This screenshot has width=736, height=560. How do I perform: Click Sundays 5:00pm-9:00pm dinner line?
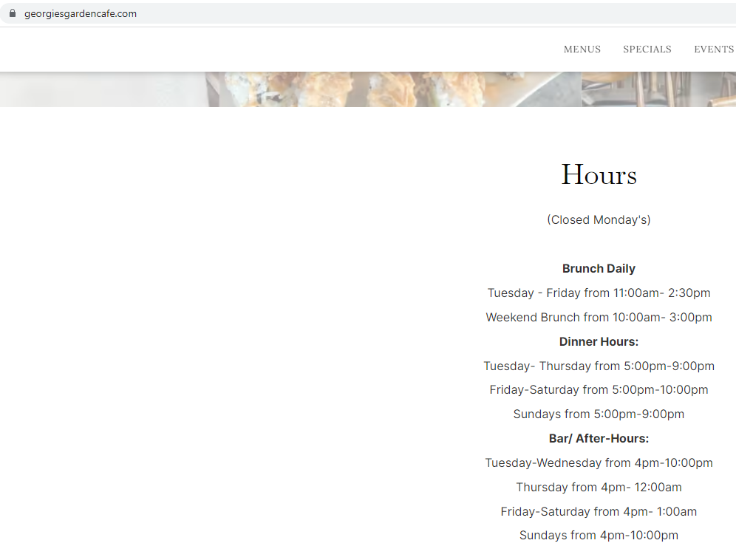pyautogui.click(x=599, y=414)
